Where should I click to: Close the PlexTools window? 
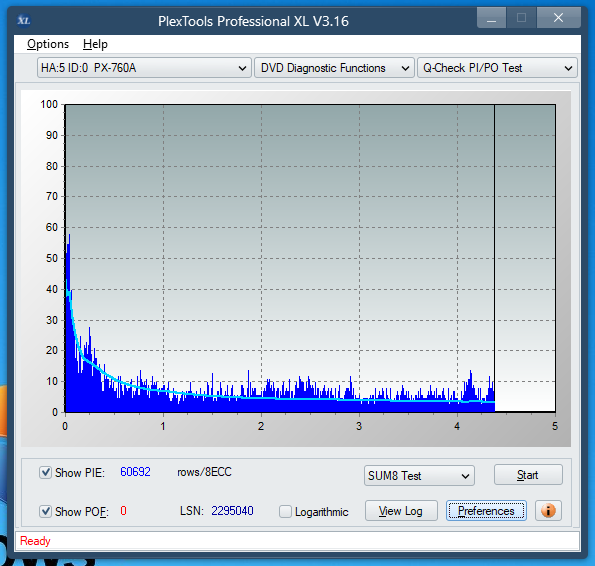click(x=559, y=18)
